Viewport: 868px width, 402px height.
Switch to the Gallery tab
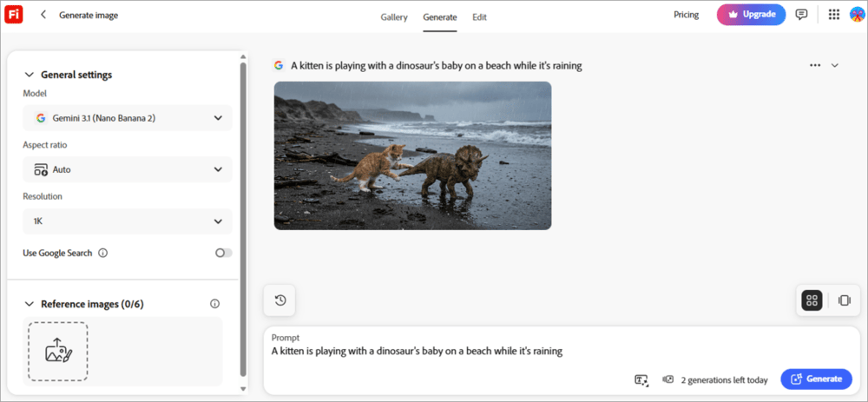394,17
